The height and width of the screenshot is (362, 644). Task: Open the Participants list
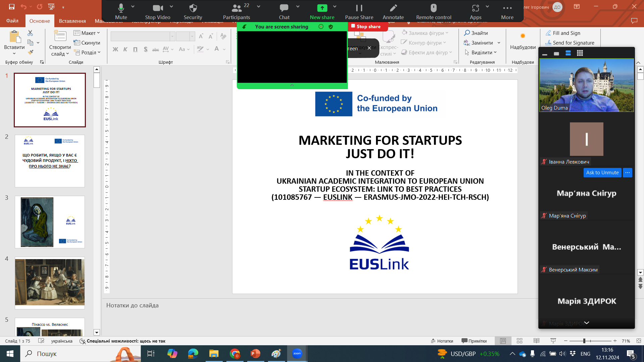(236, 8)
